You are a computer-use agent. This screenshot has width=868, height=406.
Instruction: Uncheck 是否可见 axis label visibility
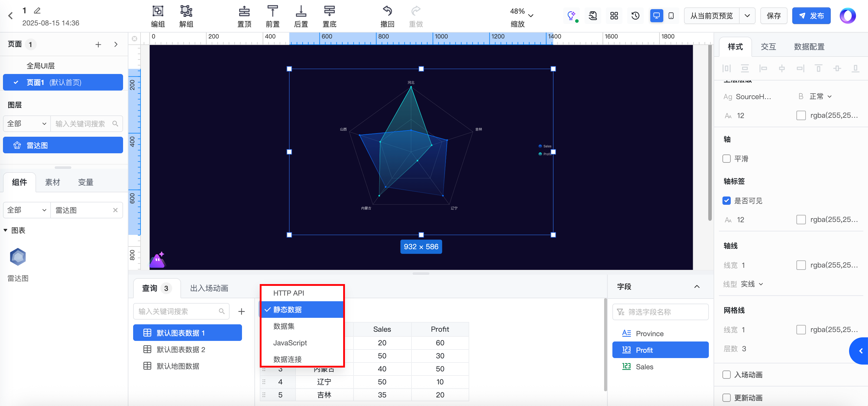pos(727,201)
